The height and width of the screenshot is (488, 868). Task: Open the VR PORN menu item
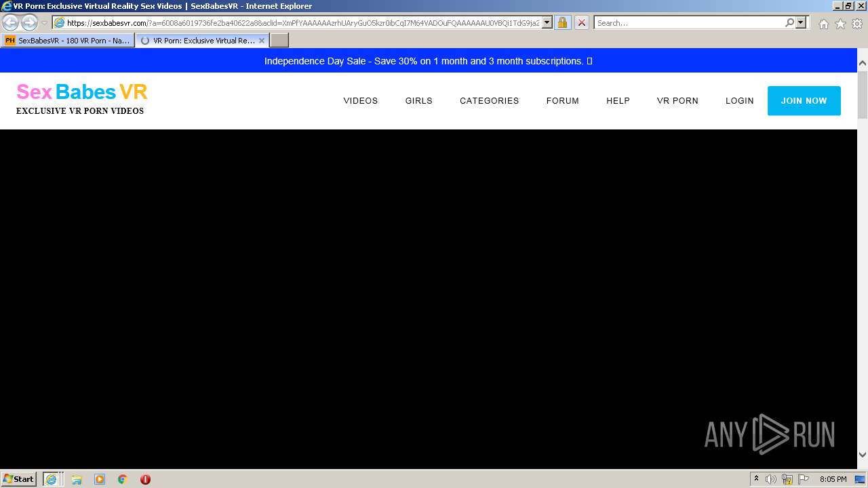pyautogui.click(x=677, y=101)
